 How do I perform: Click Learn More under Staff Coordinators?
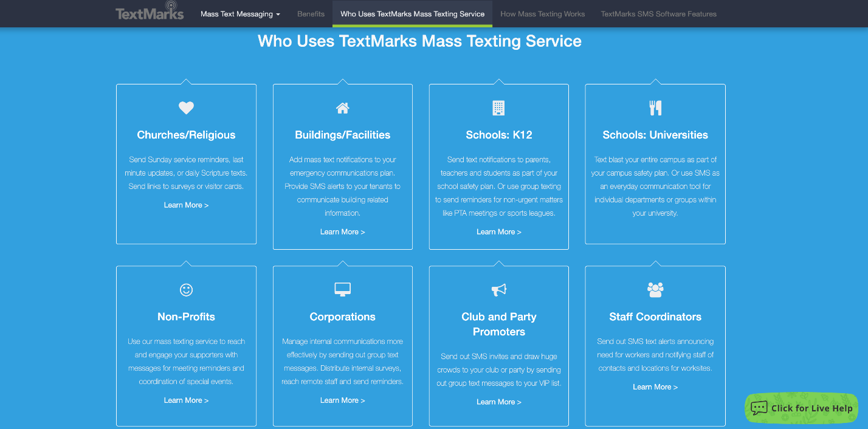click(x=655, y=387)
